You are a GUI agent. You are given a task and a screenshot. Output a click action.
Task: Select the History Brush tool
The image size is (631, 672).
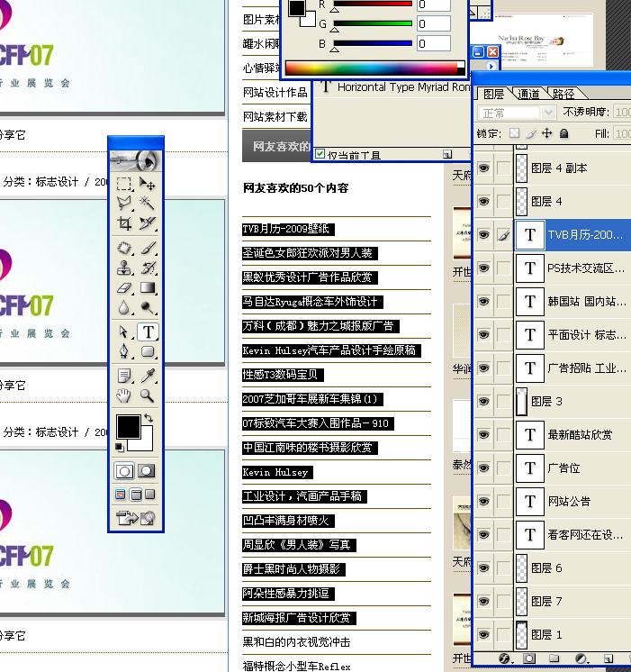148,268
